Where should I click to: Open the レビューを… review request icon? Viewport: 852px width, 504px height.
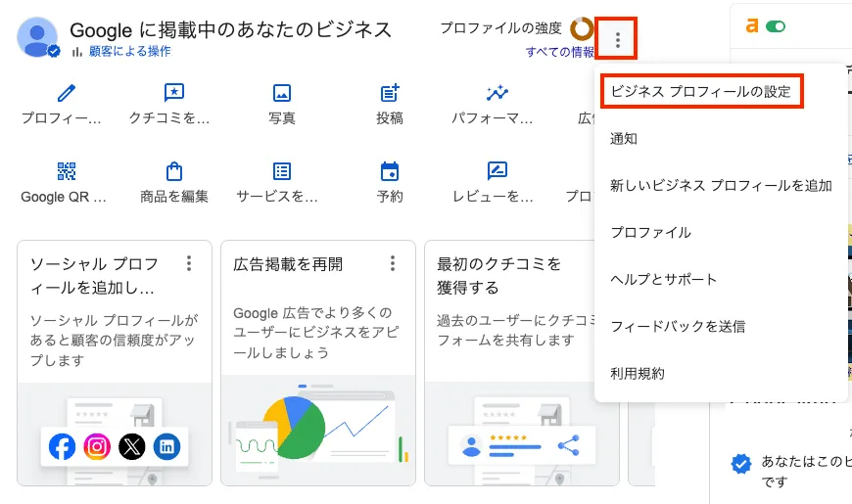click(x=497, y=171)
